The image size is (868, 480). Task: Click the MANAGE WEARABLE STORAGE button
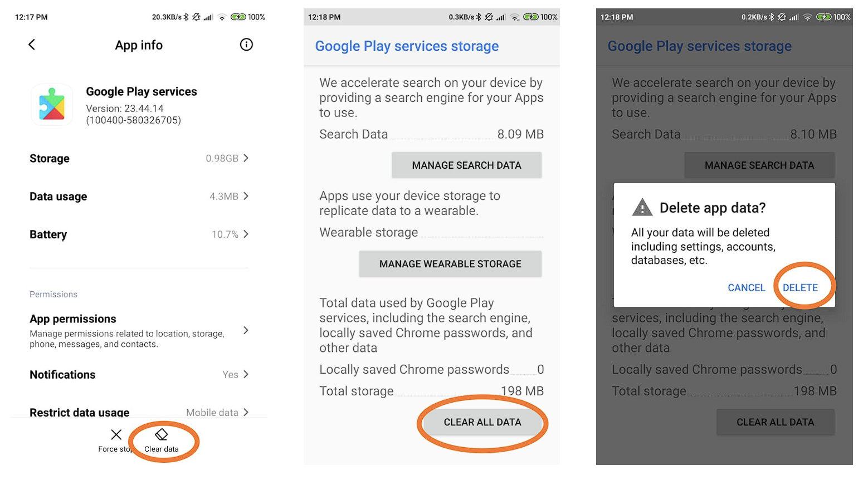point(450,264)
